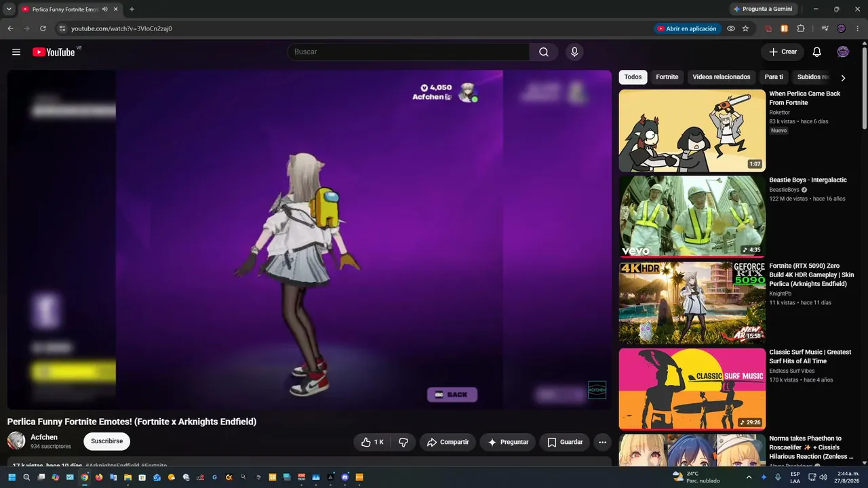Click Pregunta a Gemini button

pos(763,9)
